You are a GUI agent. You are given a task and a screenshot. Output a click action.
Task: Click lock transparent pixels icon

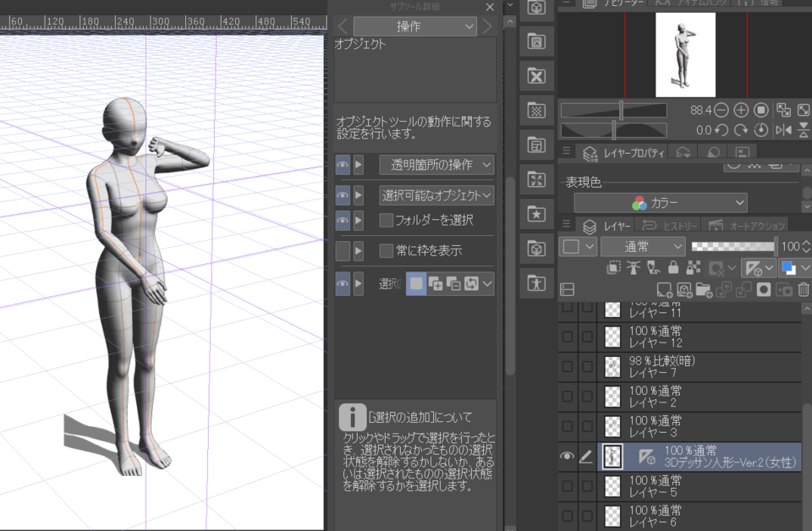[x=694, y=267]
